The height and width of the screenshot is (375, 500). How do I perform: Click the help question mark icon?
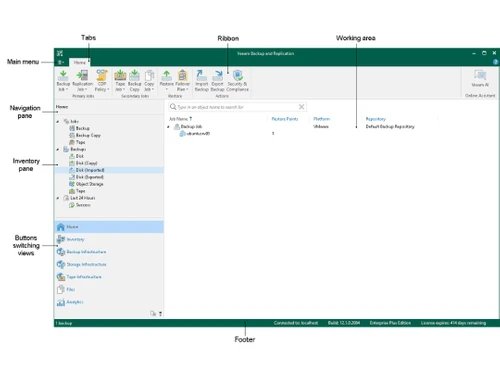pyautogui.click(x=495, y=62)
